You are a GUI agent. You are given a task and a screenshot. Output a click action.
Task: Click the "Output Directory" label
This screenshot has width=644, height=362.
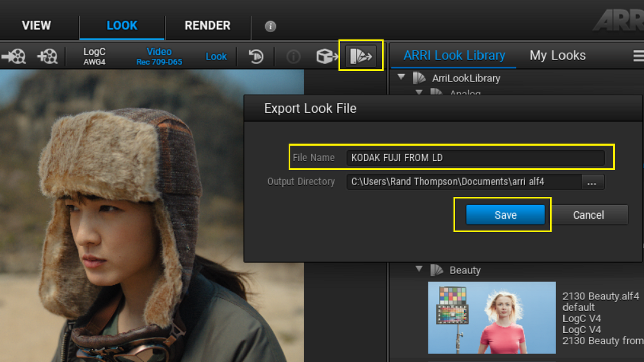(x=301, y=182)
